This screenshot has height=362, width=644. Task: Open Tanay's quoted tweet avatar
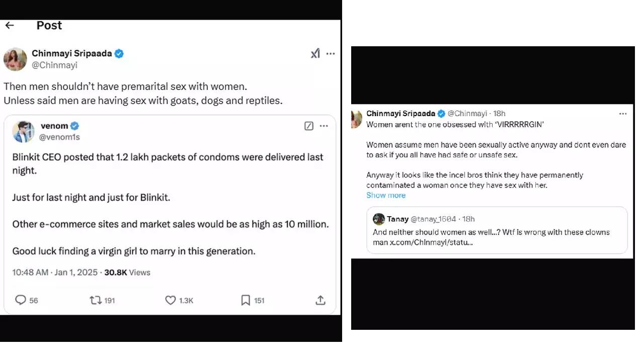coord(379,219)
